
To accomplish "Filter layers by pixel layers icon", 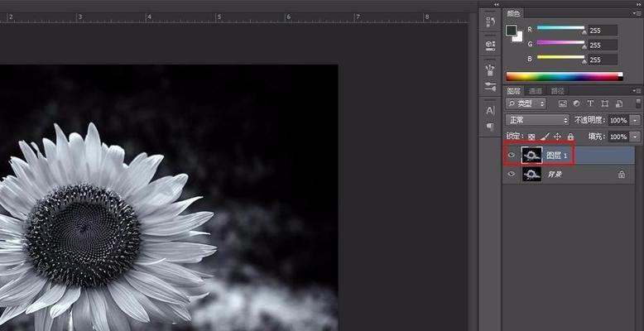I will (562, 103).
